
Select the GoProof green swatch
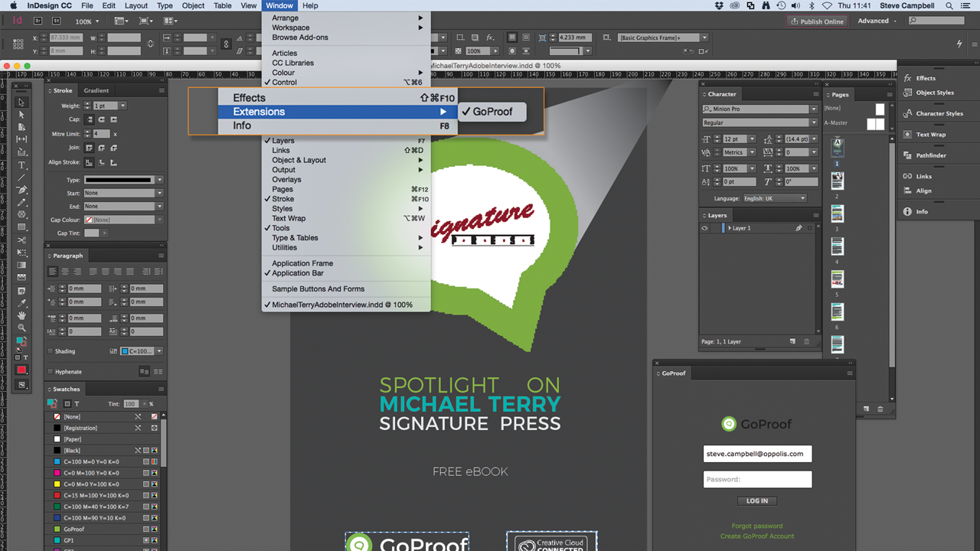(103, 530)
